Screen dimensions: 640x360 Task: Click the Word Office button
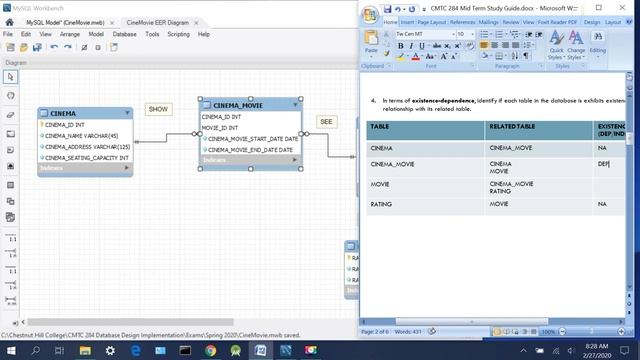click(x=370, y=15)
